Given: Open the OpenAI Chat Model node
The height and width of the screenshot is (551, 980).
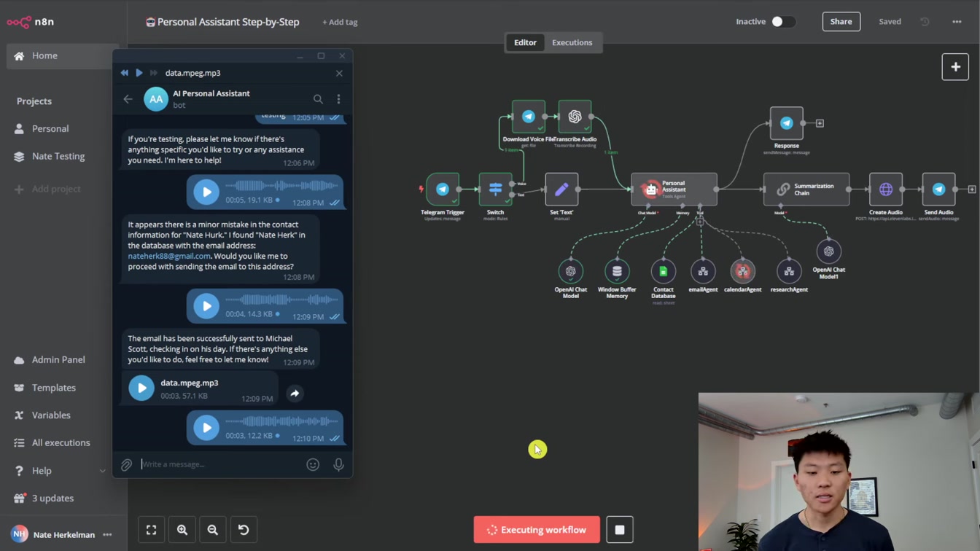Looking at the screenshot, I should tap(570, 271).
